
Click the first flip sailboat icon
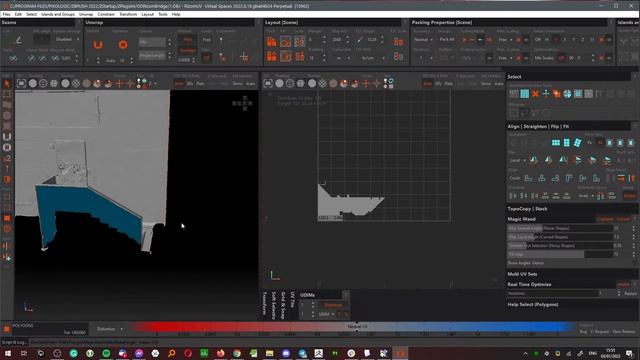(534, 160)
